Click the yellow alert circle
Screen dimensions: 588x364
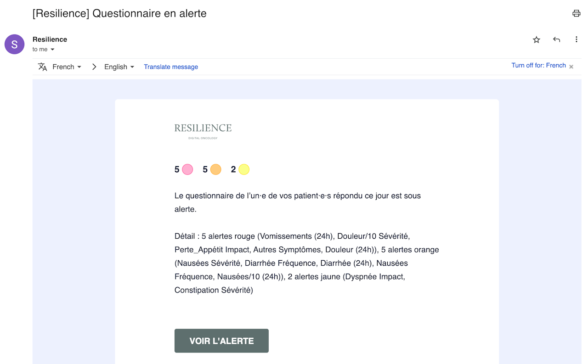[x=244, y=169]
